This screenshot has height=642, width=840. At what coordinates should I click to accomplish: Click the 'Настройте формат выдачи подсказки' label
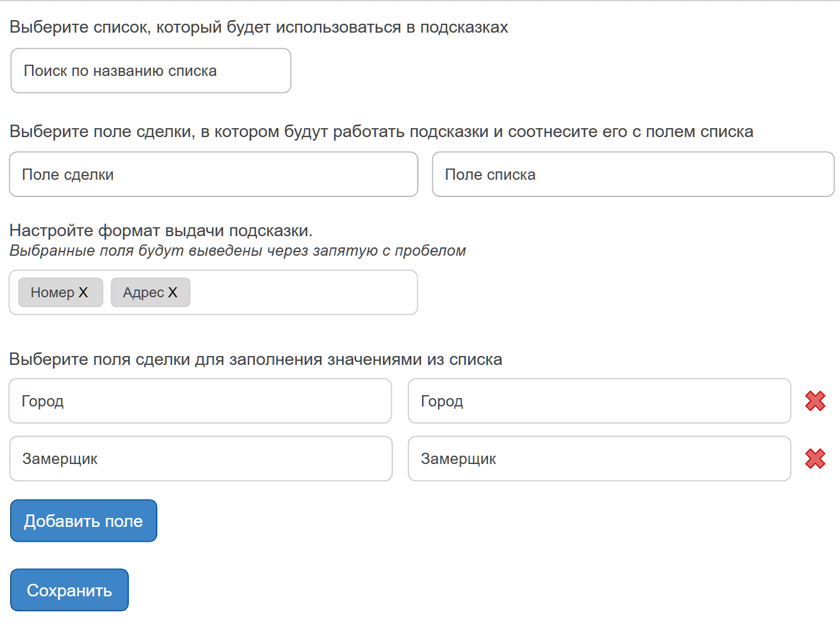pyautogui.click(x=161, y=230)
